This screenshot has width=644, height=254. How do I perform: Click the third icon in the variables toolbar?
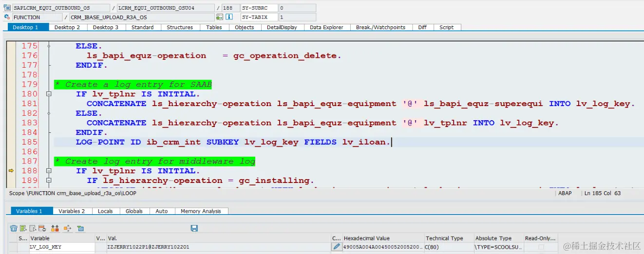point(33,228)
